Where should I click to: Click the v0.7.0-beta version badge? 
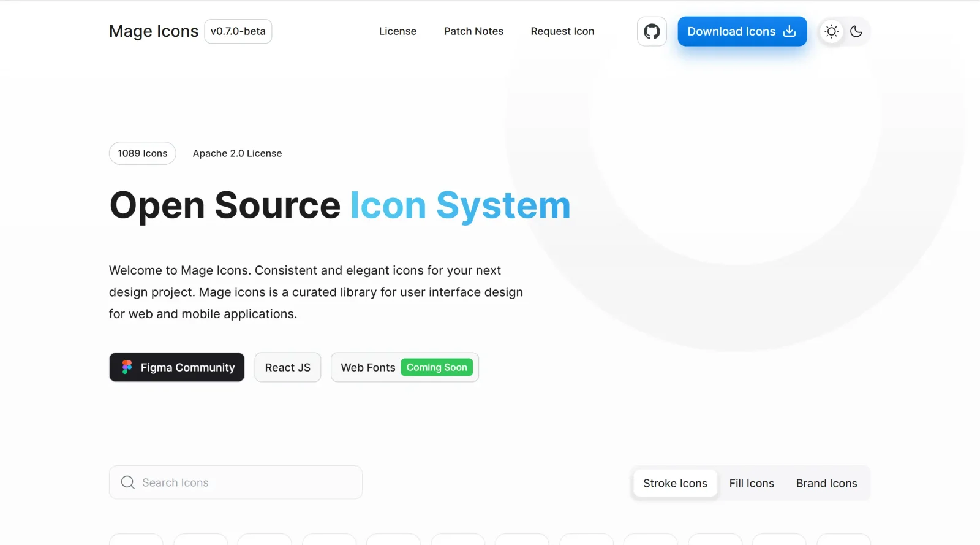click(x=238, y=31)
